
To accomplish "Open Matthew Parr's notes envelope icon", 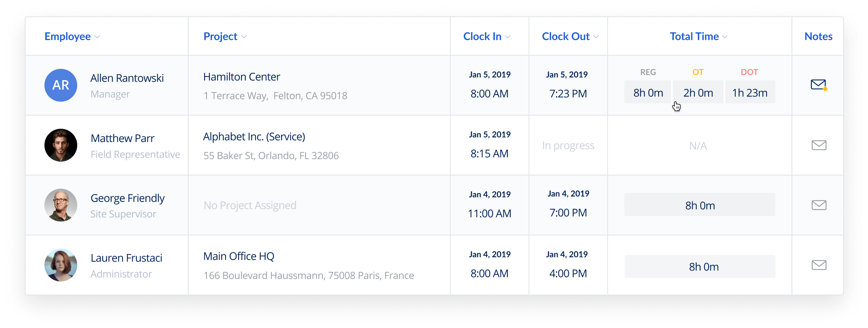I will [x=819, y=145].
